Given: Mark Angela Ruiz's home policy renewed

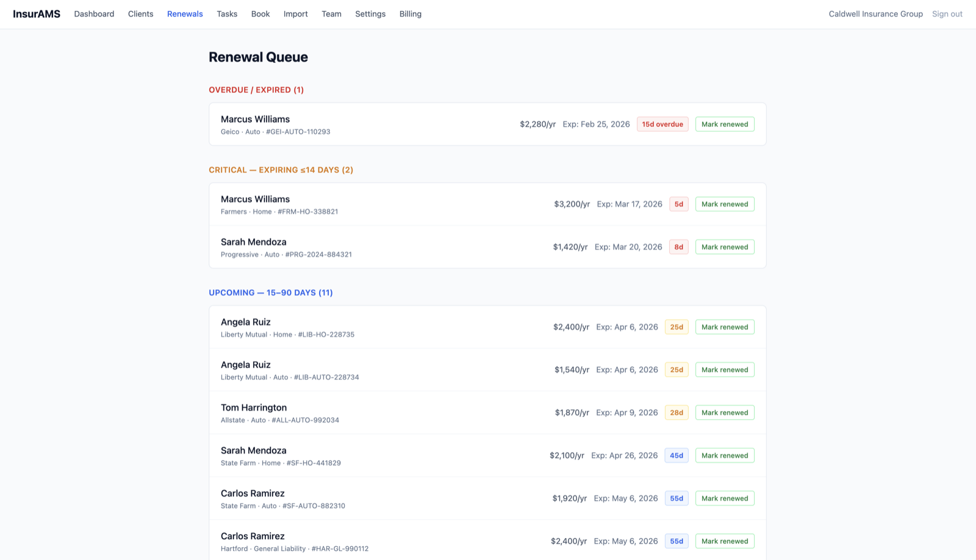Looking at the screenshot, I should pyautogui.click(x=725, y=326).
